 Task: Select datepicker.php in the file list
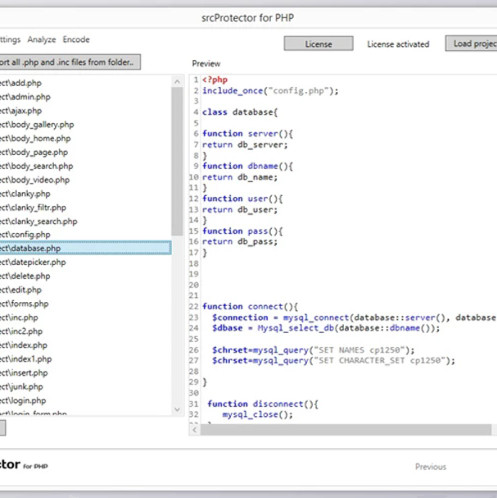coord(86,262)
